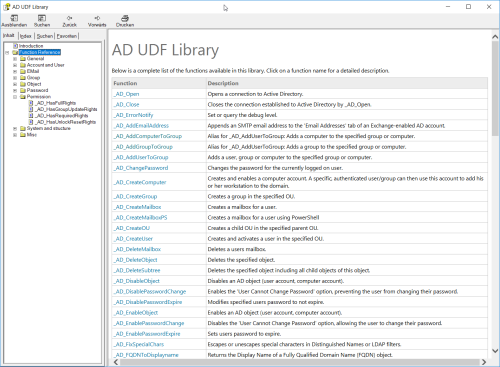
Task: Click the _AD_HasRequiredRights page icon
Action: coord(31,115)
